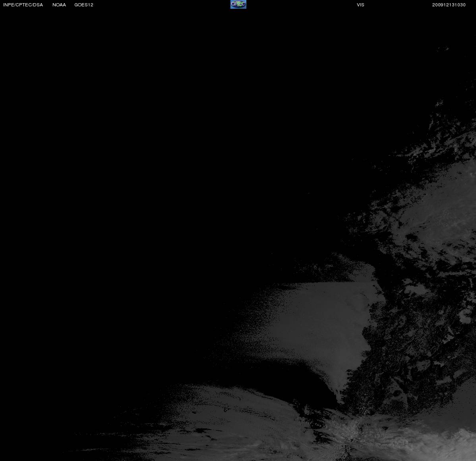Click the 200912131030 timestamp
Viewport: 476px width, 461px height.
pos(449,5)
